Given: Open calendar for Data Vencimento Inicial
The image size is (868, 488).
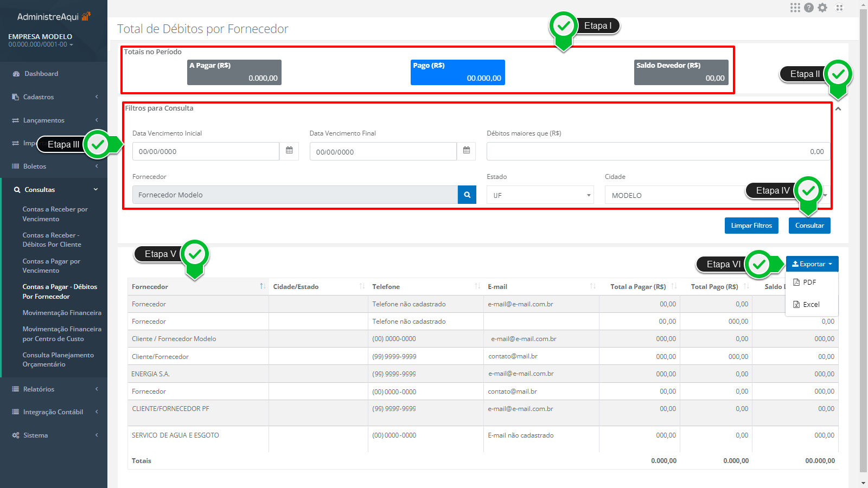Looking at the screenshot, I should click(289, 151).
